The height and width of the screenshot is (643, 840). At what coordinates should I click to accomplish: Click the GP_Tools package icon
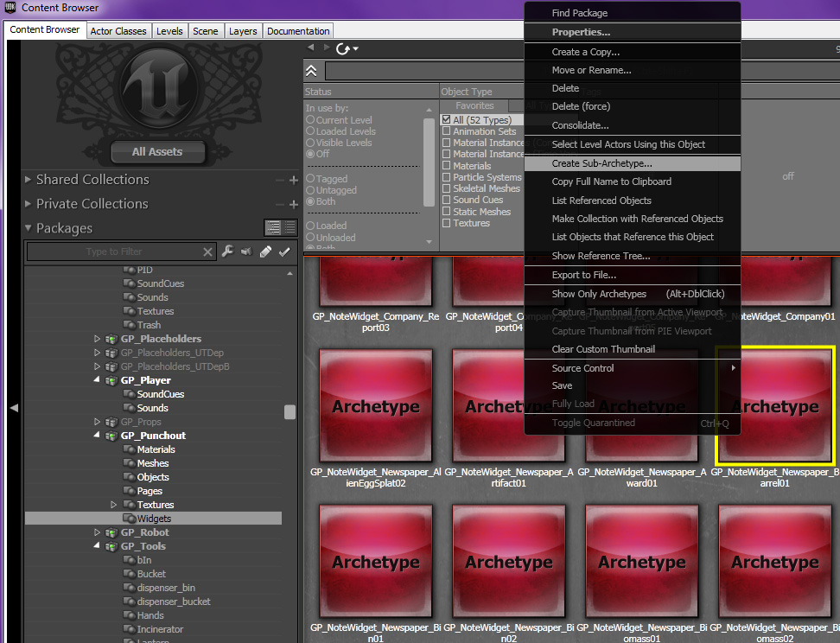pyautogui.click(x=111, y=546)
